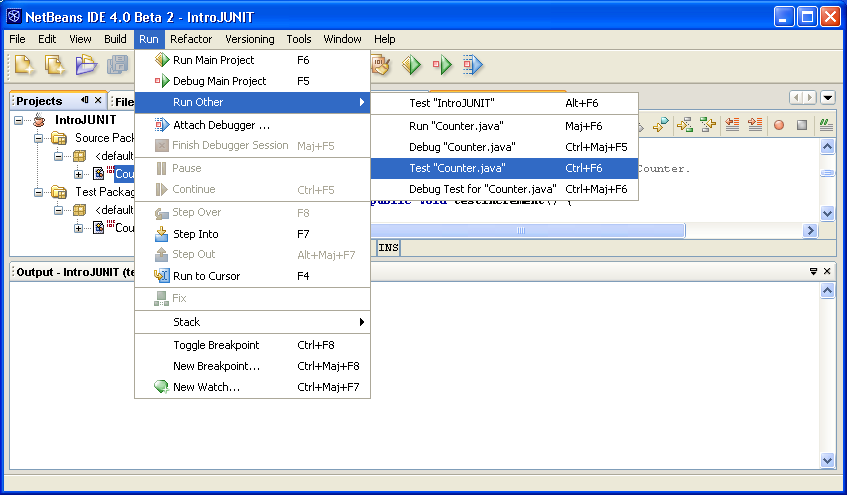Switch to the Files tab

pos(122,101)
